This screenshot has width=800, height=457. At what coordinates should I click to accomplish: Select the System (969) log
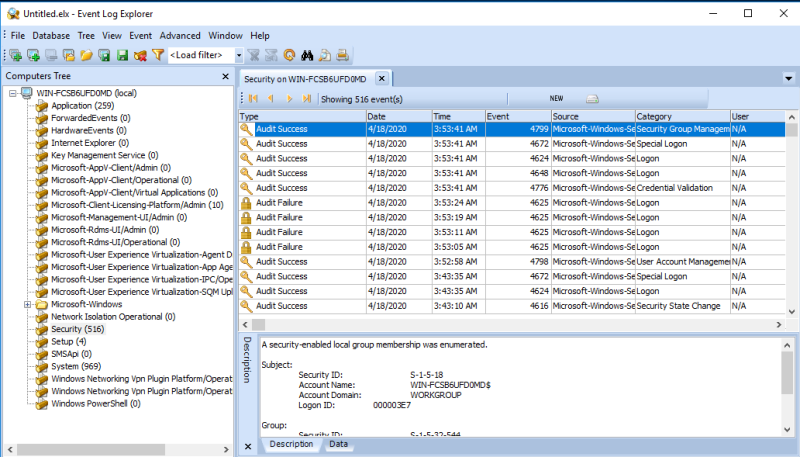coord(76,366)
